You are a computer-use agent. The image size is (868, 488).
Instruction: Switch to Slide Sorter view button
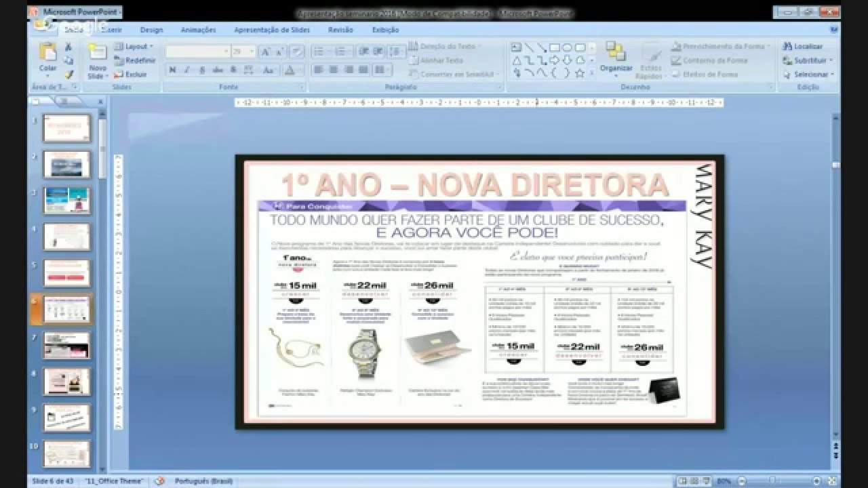694,481
